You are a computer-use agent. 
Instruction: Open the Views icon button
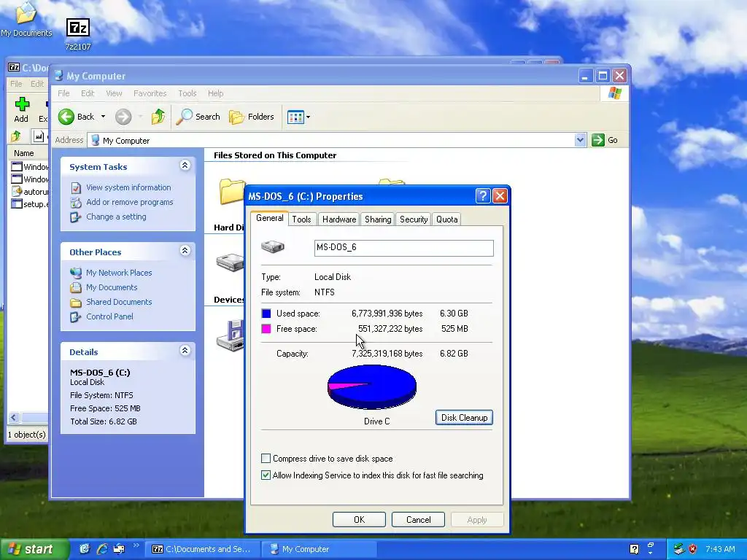295,117
